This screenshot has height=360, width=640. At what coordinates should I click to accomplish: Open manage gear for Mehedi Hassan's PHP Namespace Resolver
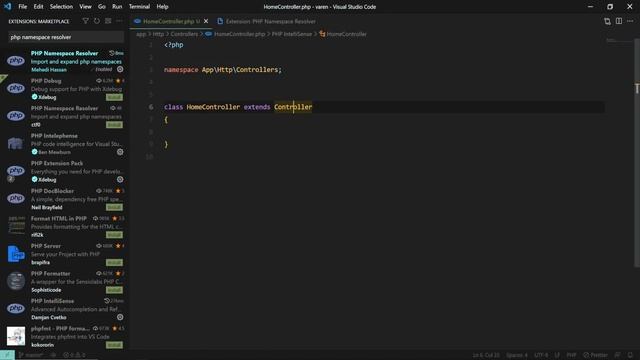coord(120,69)
